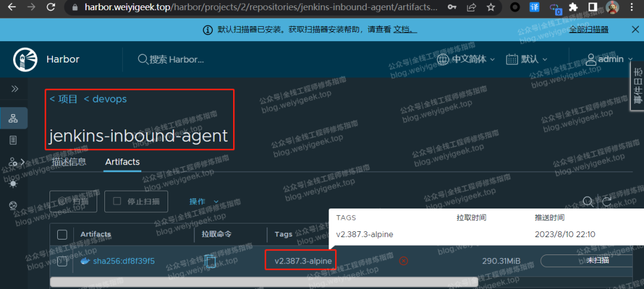
Task: Open the browser extensions puzzle icon
Action: point(574,7)
